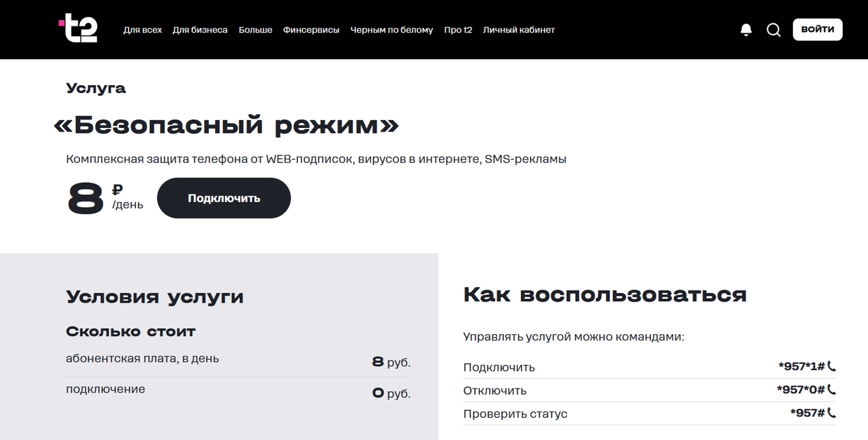Select the '«Безопасный режим»' heading
868x440 pixels.
click(226, 126)
